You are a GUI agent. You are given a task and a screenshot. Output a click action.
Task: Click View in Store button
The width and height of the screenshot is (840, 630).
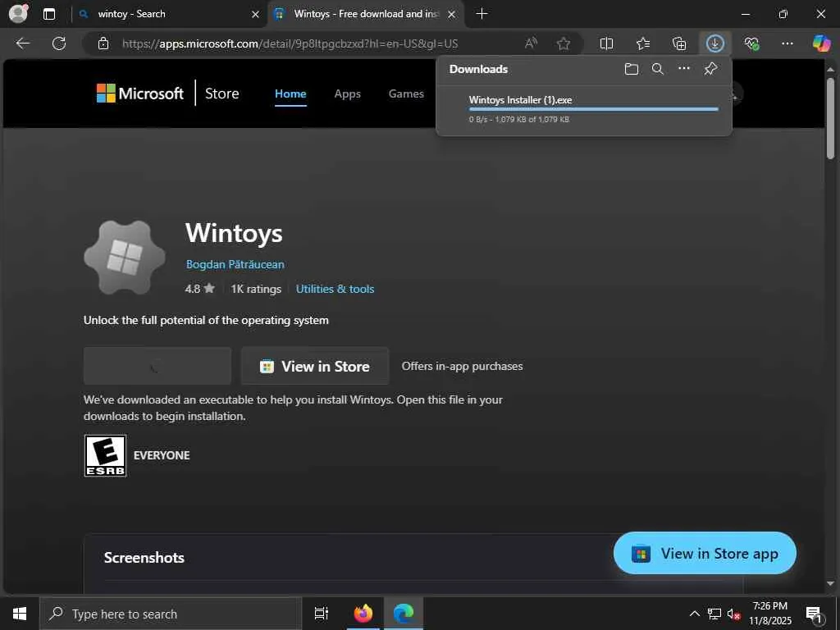[x=315, y=366]
